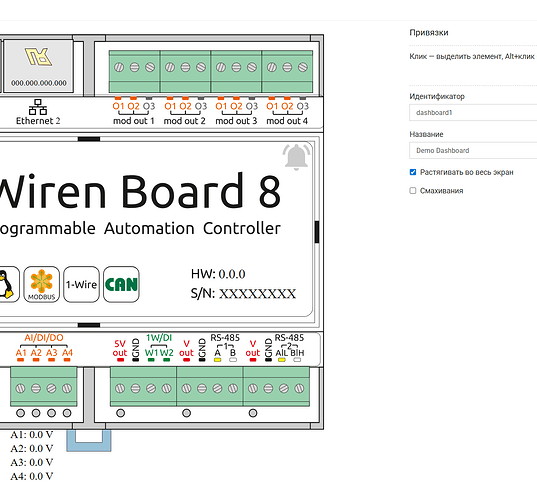This screenshot has width=537, height=499.
Task: Select the RS-485 1 terminal A label
Action: click(217, 352)
